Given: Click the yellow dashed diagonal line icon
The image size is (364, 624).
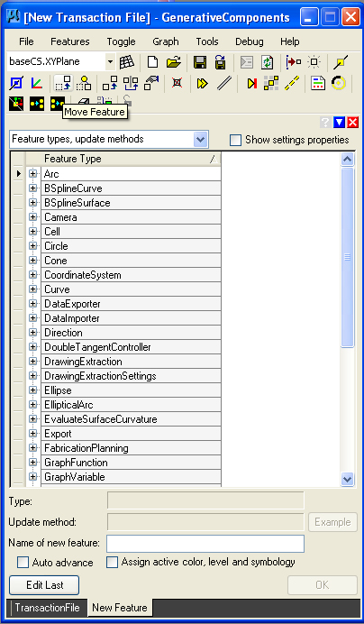Looking at the screenshot, I should 292,83.
